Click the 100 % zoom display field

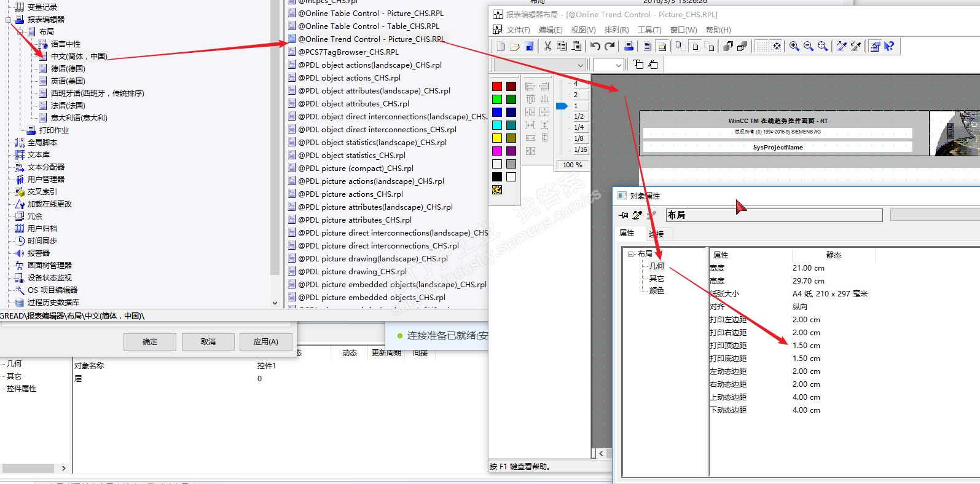click(x=572, y=165)
